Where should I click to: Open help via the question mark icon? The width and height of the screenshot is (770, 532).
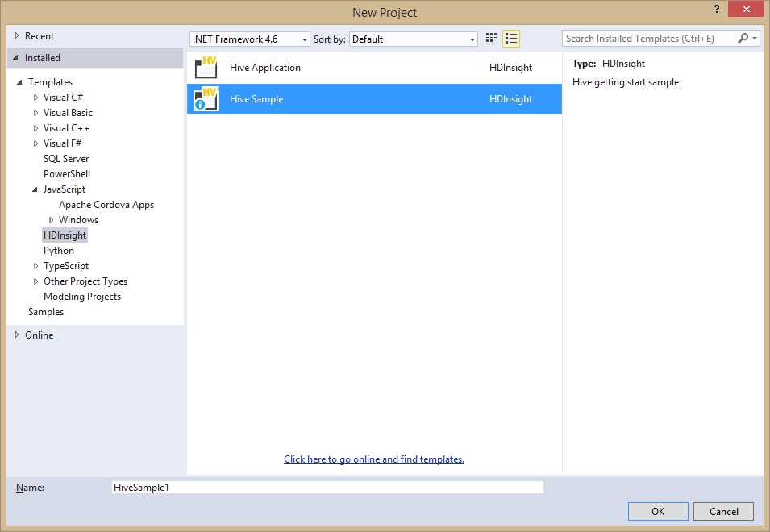[x=717, y=10]
